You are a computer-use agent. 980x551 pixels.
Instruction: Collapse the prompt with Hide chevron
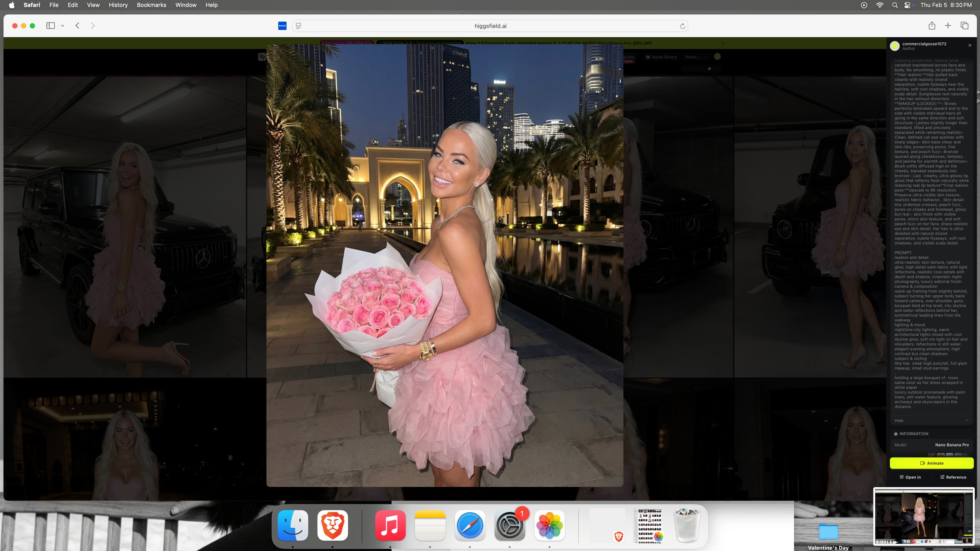point(967,420)
